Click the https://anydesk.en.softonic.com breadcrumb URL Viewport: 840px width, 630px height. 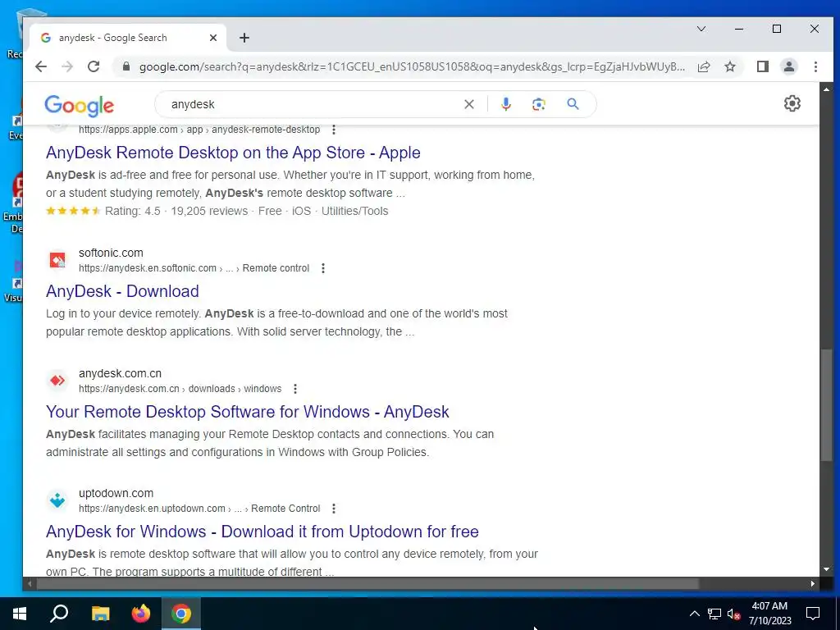tap(194, 268)
